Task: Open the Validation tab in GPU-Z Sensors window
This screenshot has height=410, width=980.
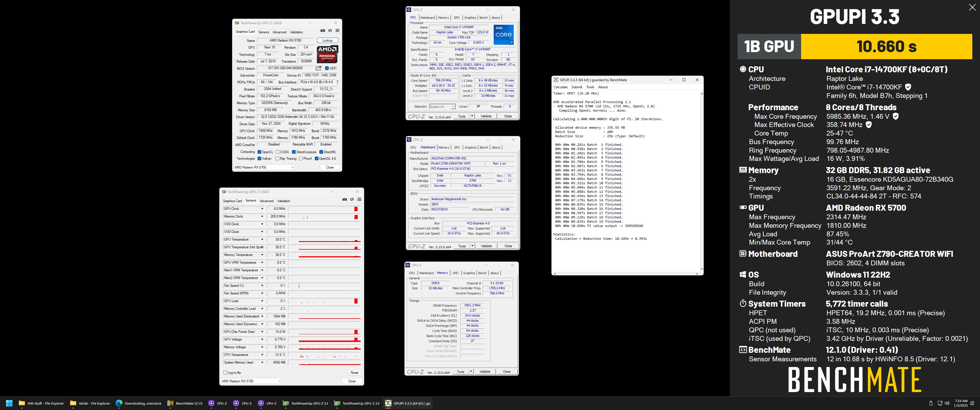Action: pos(283,201)
